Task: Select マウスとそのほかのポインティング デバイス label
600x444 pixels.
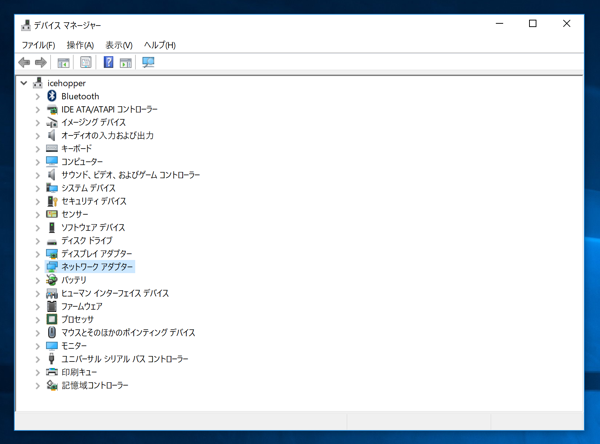Action: [128, 333]
